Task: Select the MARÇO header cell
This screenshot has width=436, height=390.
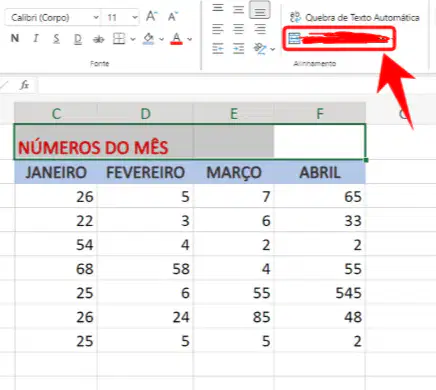Action: (234, 173)
